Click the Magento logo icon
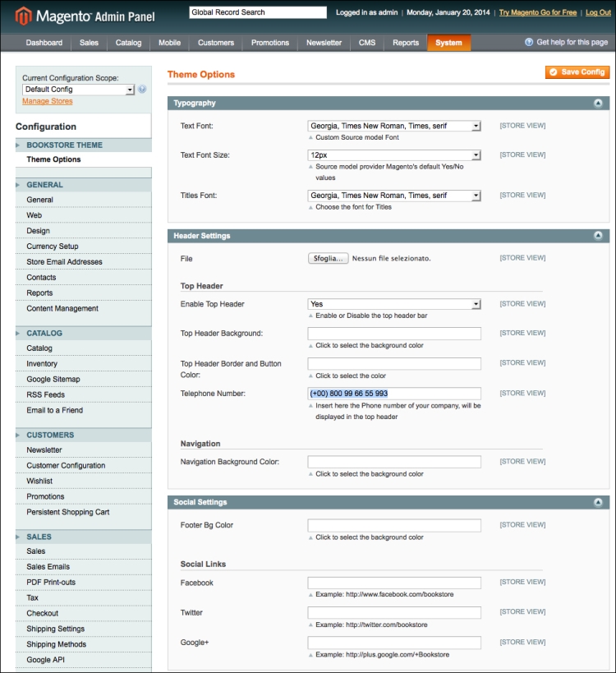This screenshot has width=616, height=673. 24,16
